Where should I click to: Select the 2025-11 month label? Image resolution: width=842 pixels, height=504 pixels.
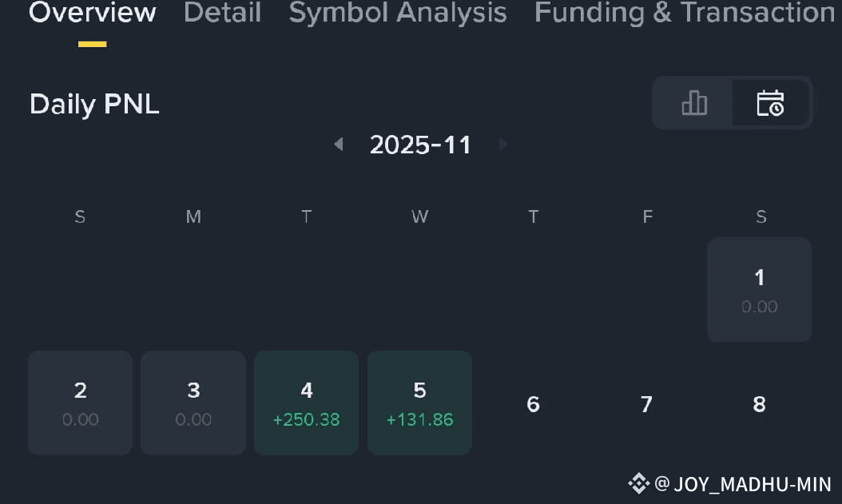[x=420, y=145]
